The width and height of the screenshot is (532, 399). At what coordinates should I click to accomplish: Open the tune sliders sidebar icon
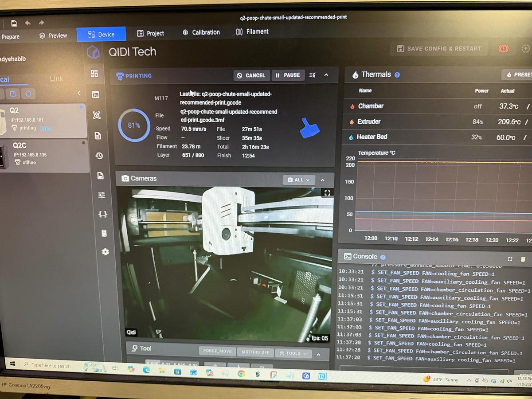click(x=102, y=195)
